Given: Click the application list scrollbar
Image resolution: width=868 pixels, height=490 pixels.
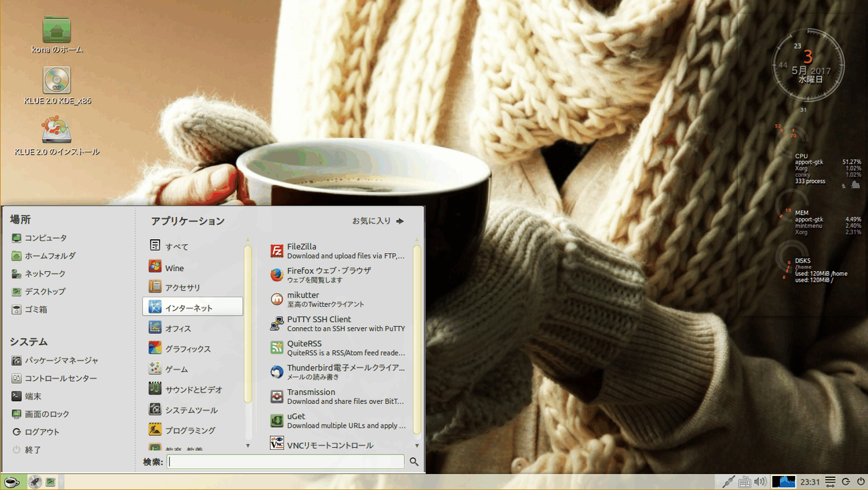Looking at the screenshot, I should (x=417, y=340).
